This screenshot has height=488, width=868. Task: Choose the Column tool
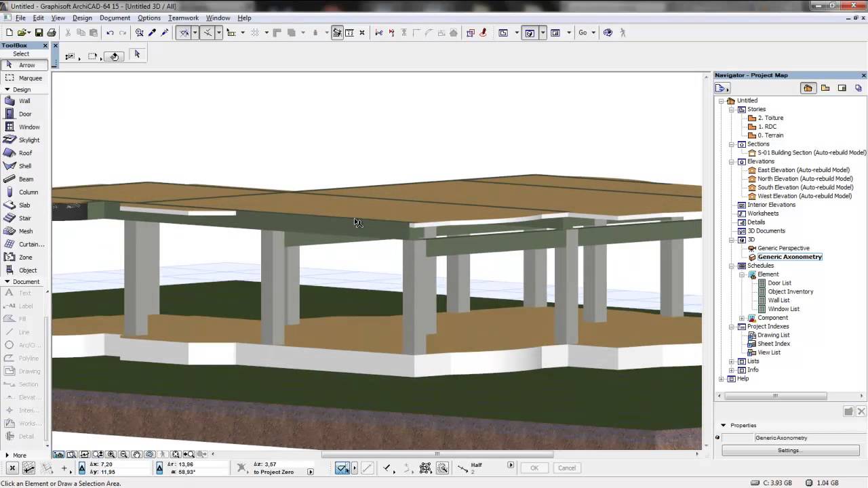[24, 192]
